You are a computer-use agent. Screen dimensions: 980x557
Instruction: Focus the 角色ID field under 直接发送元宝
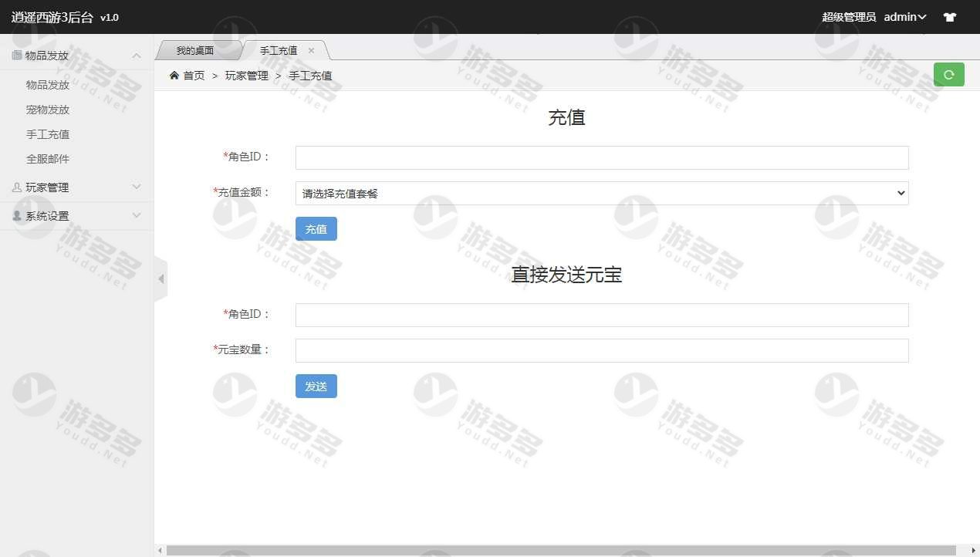tap(602, 315)
